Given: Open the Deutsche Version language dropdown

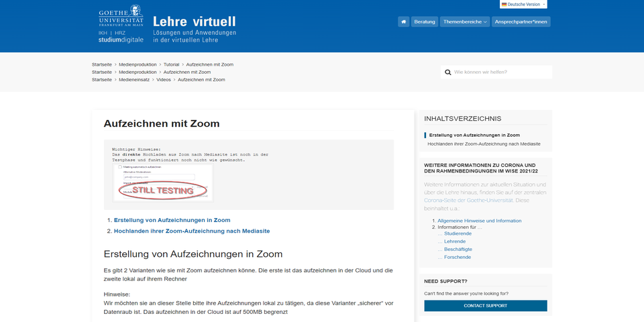Looking at the screenshot, I should pyautogui.click(x=524, y=5).
